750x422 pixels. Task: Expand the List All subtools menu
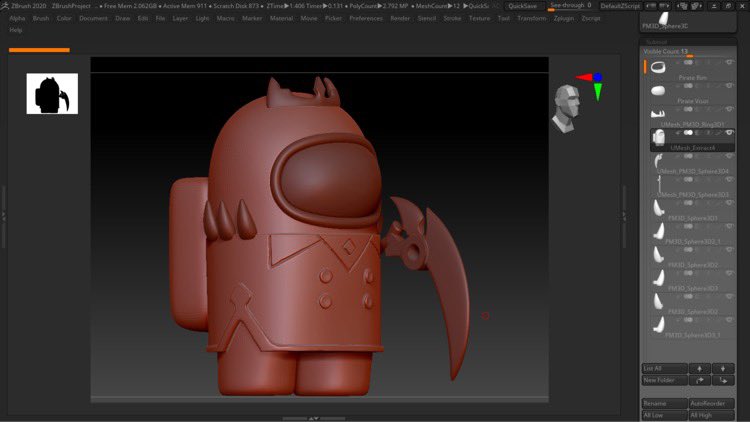[x=663, y=368]
